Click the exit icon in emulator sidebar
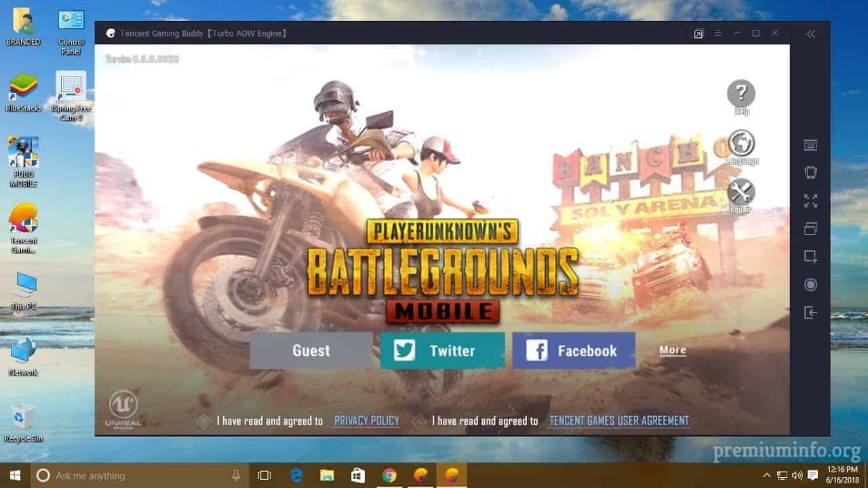 [x=810, y=312]
